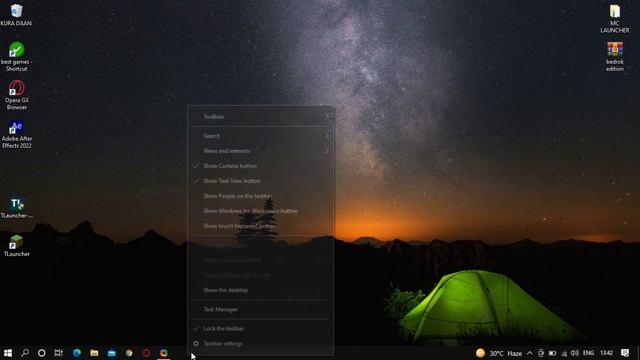Select the bedrok edition archive icon
This screenshot has height=360, width=640.
click(615, 56)
